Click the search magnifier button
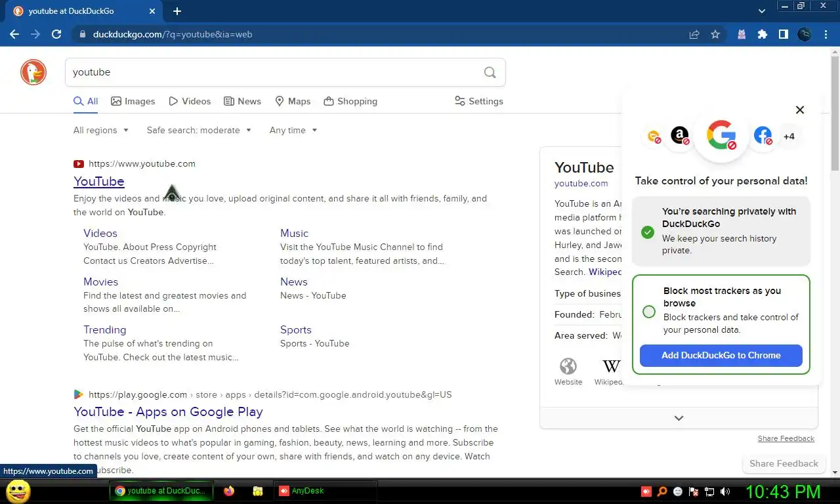This screenshot has height=504, width=840. [x=490, y=72]
